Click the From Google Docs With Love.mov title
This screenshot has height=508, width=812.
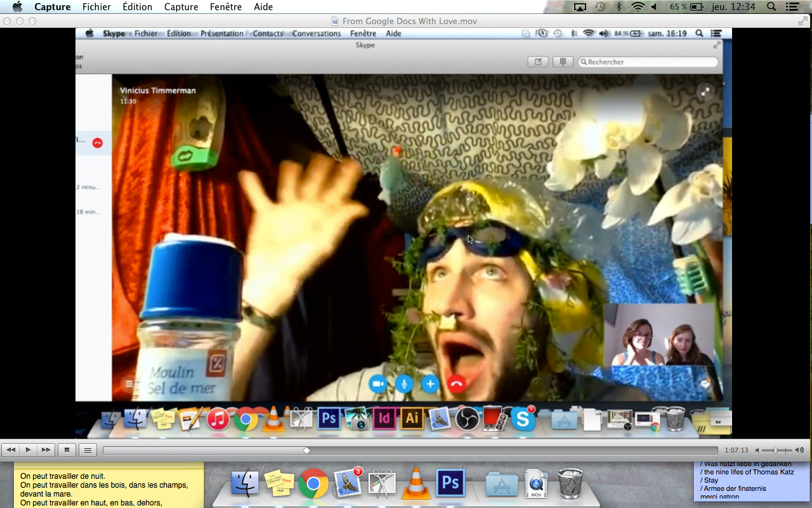[x=409, y=21]
